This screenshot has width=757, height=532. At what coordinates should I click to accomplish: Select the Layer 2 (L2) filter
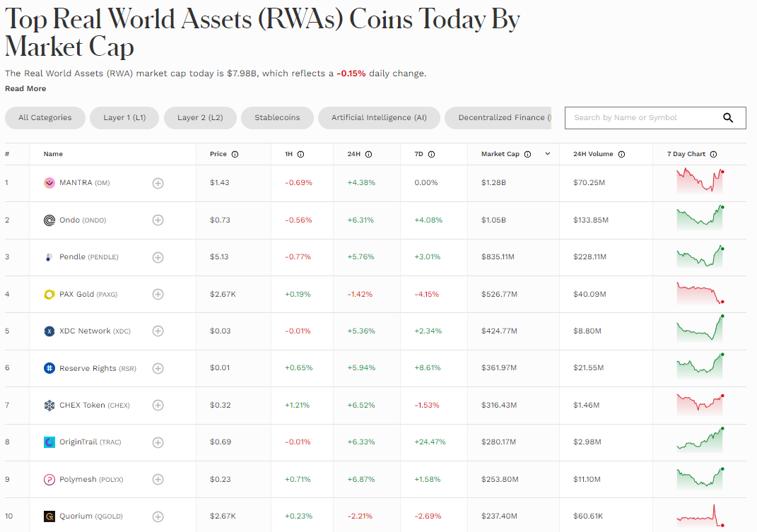[200, 118]
